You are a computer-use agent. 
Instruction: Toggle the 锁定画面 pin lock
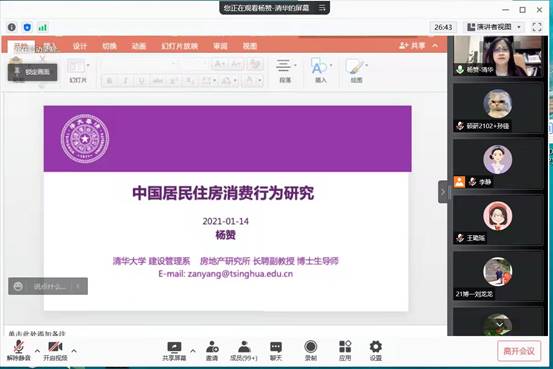coord(32,72)
